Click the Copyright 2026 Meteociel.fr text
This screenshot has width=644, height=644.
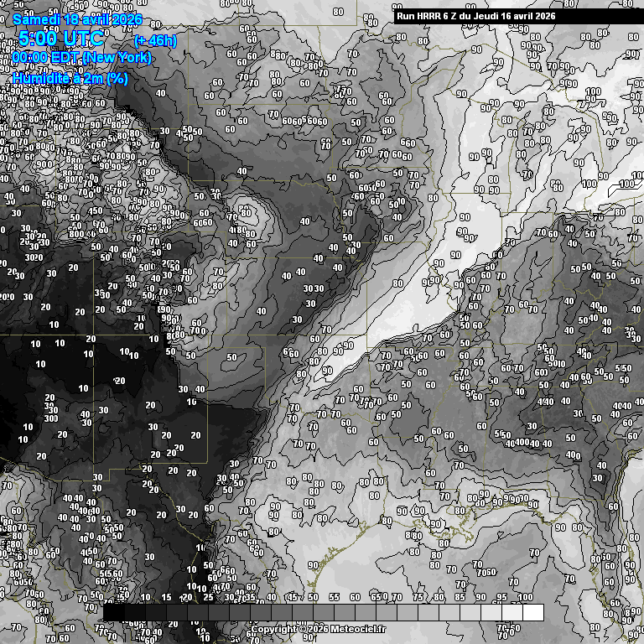click(318, 629)
